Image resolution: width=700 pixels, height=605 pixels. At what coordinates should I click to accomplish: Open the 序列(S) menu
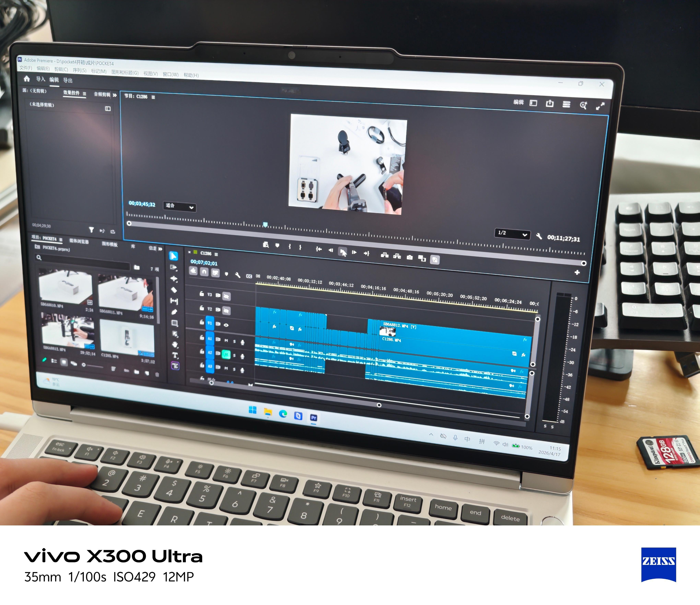coord(79,70)
